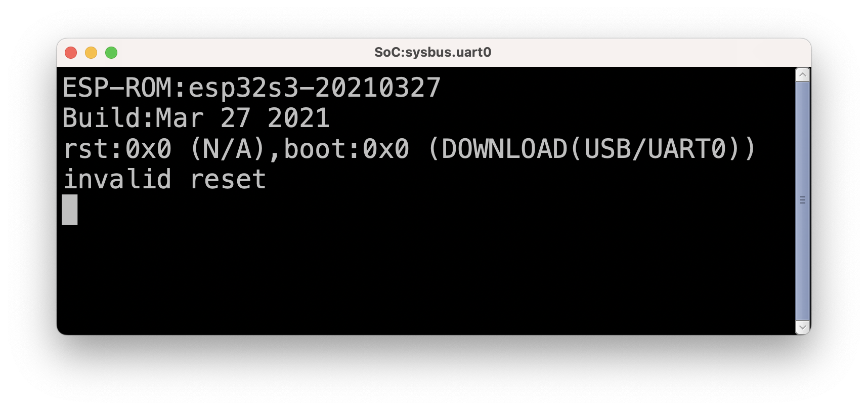Click the "boot:0x0" boot mode text
Screen dimensions: 868x410
(x=346, y=149)
